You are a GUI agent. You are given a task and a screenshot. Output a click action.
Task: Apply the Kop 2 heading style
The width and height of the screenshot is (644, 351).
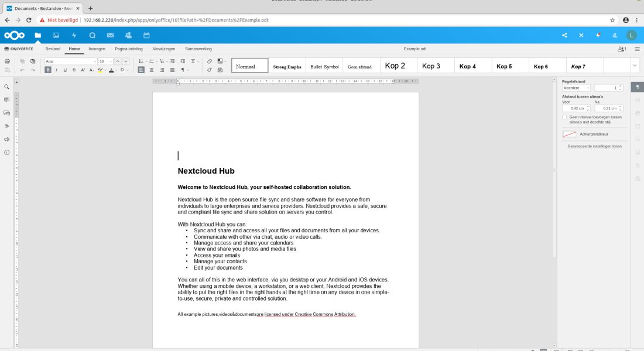(x=395, y=66)
